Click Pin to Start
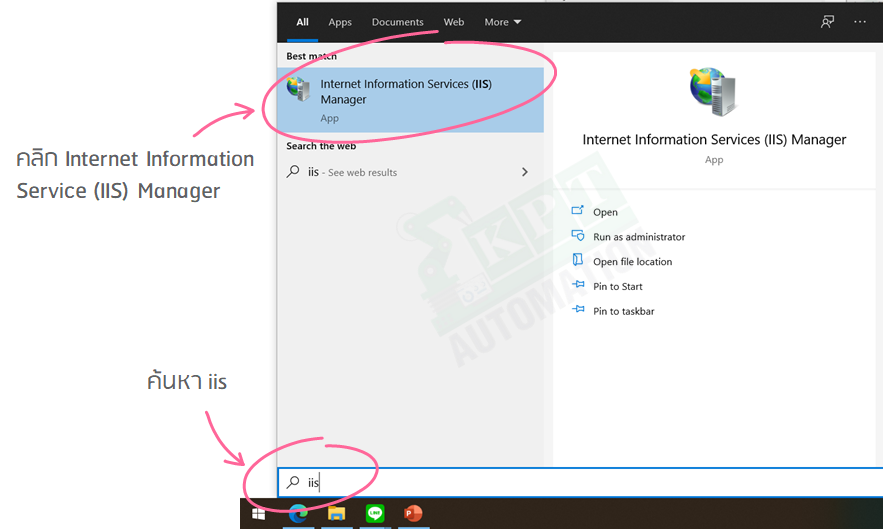The height and width of the screenshot is (529, 883). click(x=617, y=287)
